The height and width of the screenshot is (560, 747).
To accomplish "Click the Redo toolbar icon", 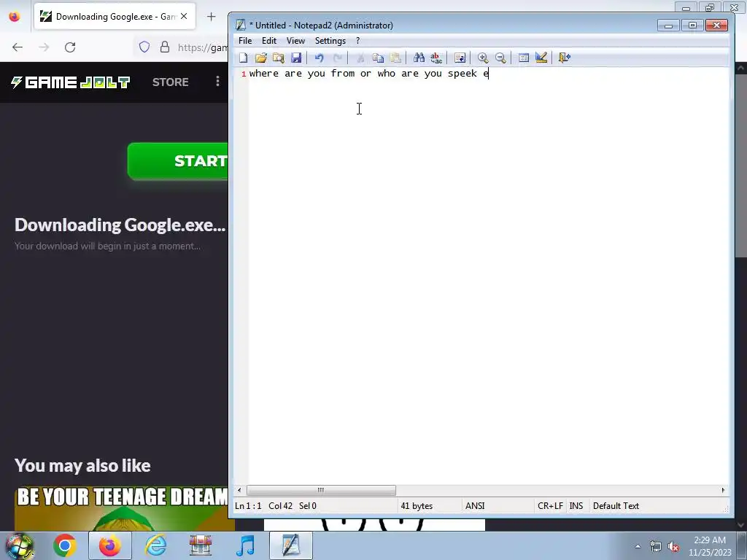I will tap(337, 58).
